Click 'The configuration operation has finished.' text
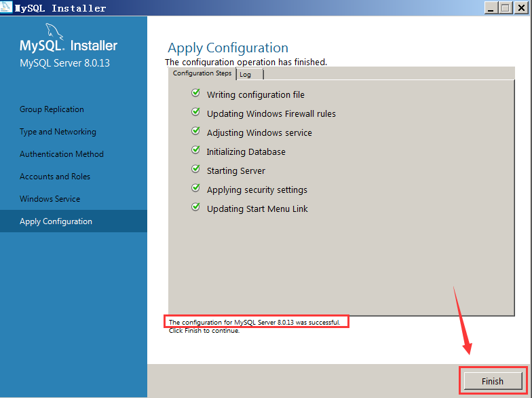 pos(246,62)
